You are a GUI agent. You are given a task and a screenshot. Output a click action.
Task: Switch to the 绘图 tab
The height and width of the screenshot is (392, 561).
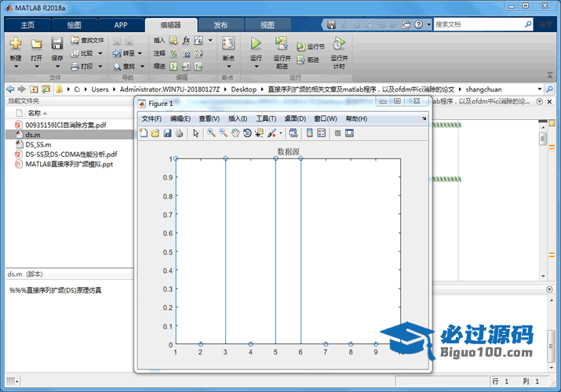[x=74, y=24]
